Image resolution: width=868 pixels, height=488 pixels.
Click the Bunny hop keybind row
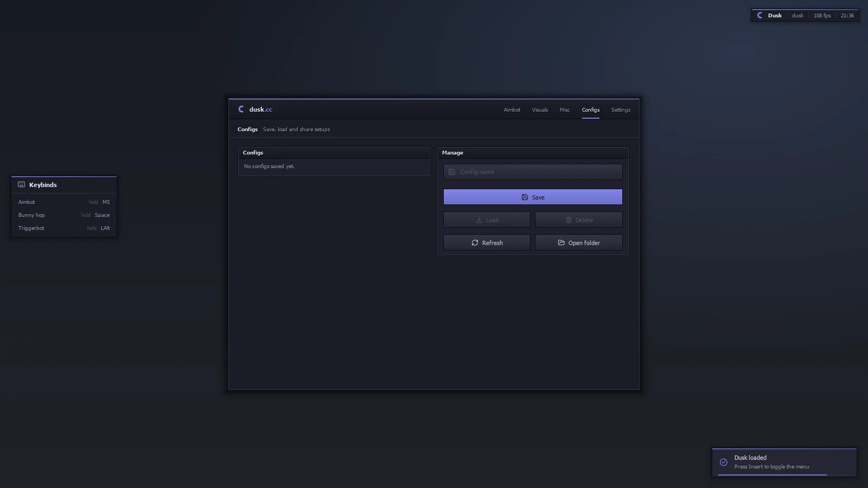[x=64, y=215]
